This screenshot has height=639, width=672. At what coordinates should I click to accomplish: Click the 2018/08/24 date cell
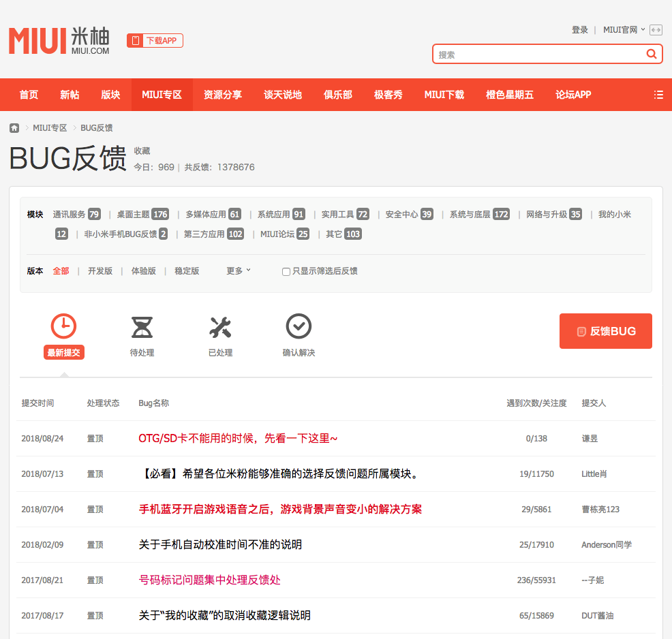pos(42,438)
